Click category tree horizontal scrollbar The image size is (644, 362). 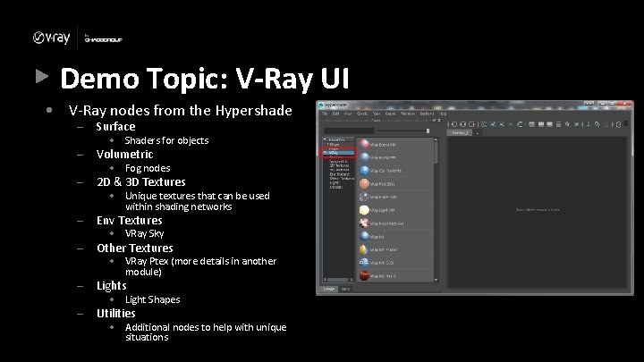(x=338, y=280)
